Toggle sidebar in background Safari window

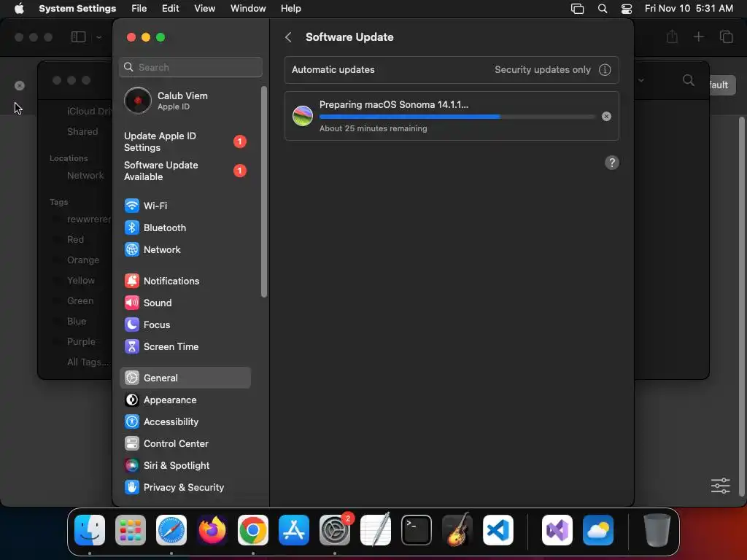coord(79,37)
